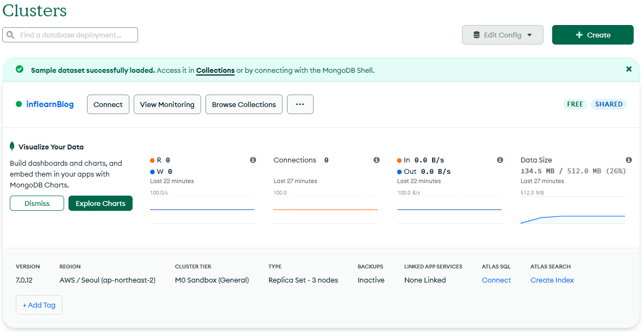This screenshot has height=332, width=644.
Task: Click the Connections count label
Action: tap(295, 160)
